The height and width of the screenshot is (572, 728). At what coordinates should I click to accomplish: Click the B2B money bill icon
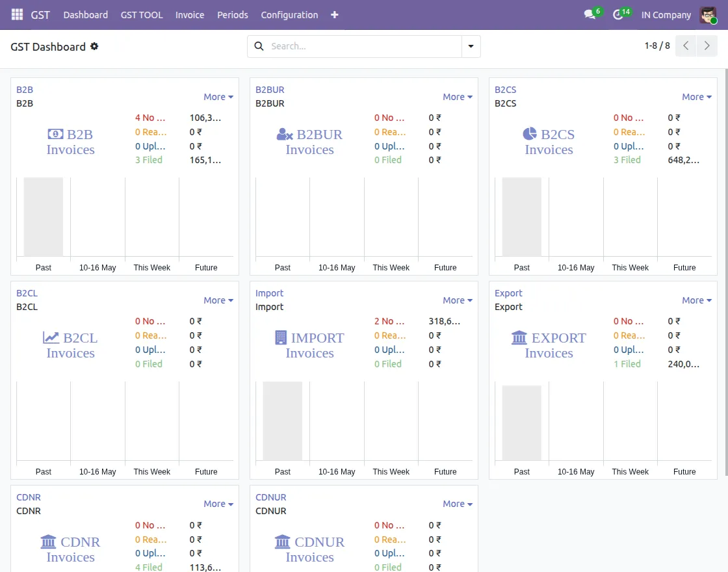55,134
